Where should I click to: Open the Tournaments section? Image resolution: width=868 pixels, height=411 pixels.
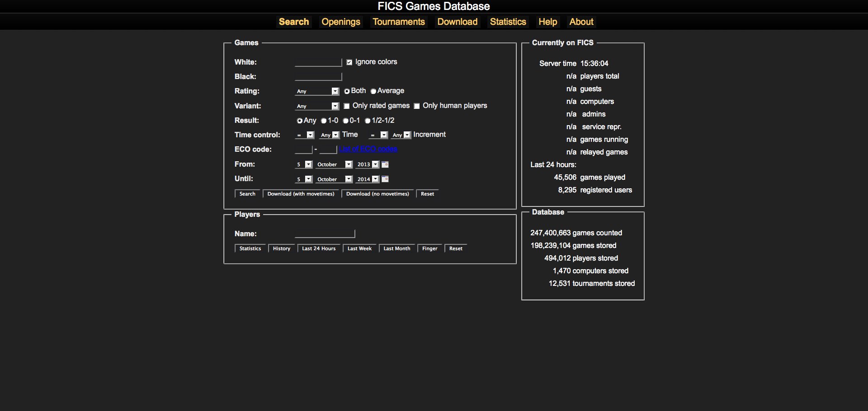[398, 21]
